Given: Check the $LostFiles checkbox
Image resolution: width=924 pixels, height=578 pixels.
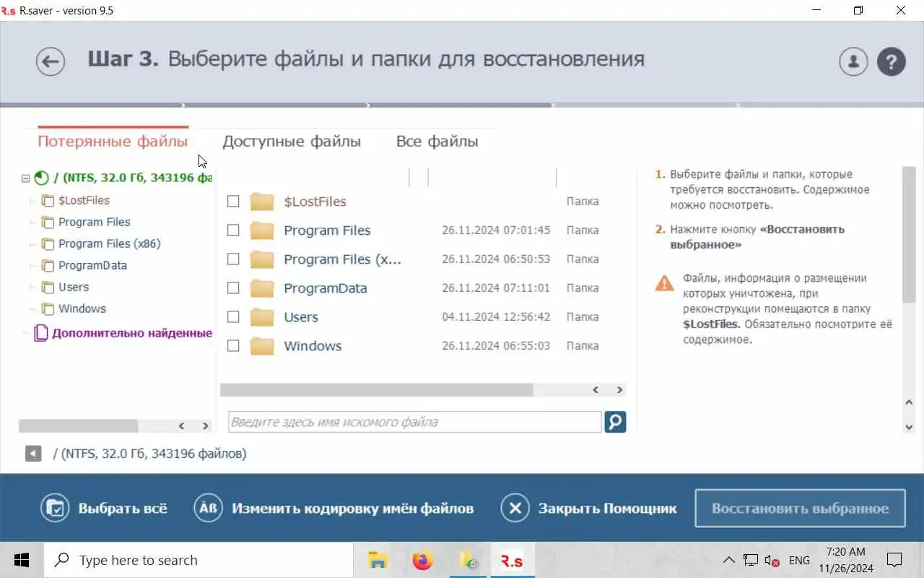Looking at the screenshot, I should pyautogui.click(x=233, y=202).
